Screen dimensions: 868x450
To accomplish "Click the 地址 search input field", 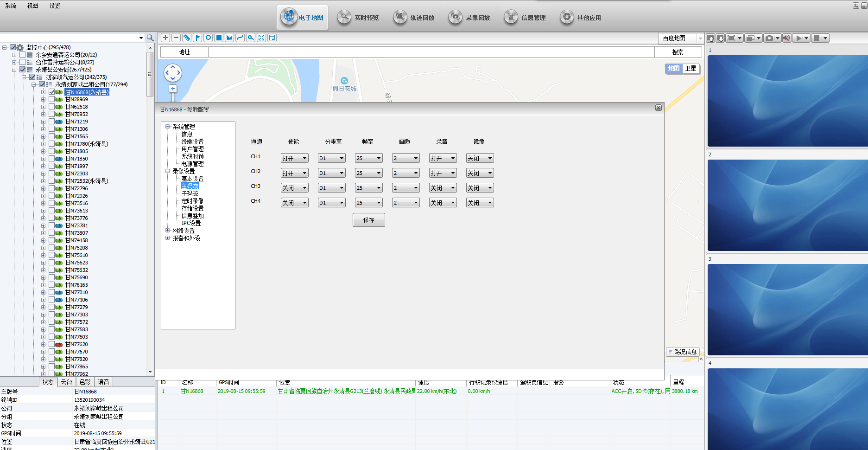I will click(x=431, y=52).
